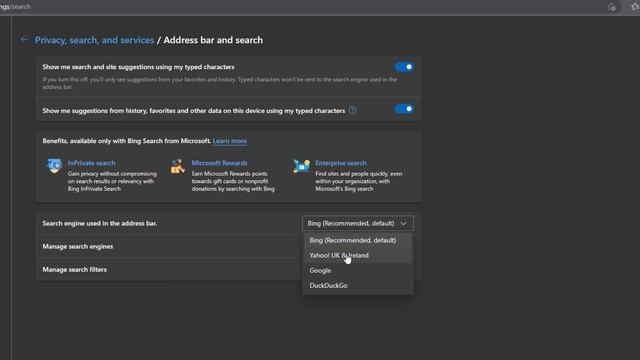Click the Enterprise search icon
The width and height of the screenshot is (640, 360).
(x=301, y=166)
